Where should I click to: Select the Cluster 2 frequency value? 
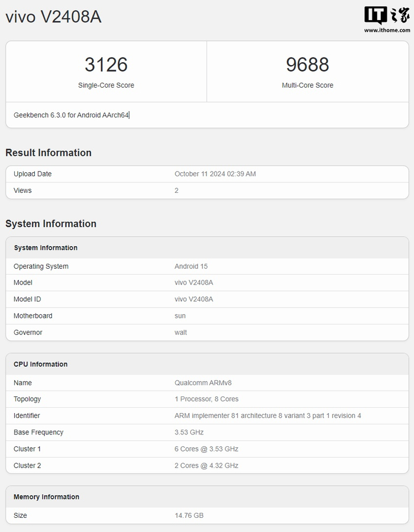click(x=206, y=466)
